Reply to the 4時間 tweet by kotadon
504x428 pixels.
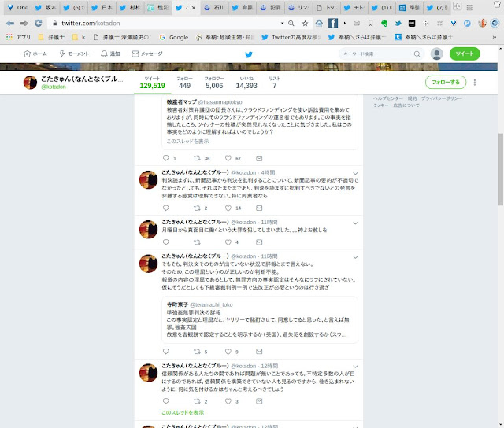pos(166,208)
